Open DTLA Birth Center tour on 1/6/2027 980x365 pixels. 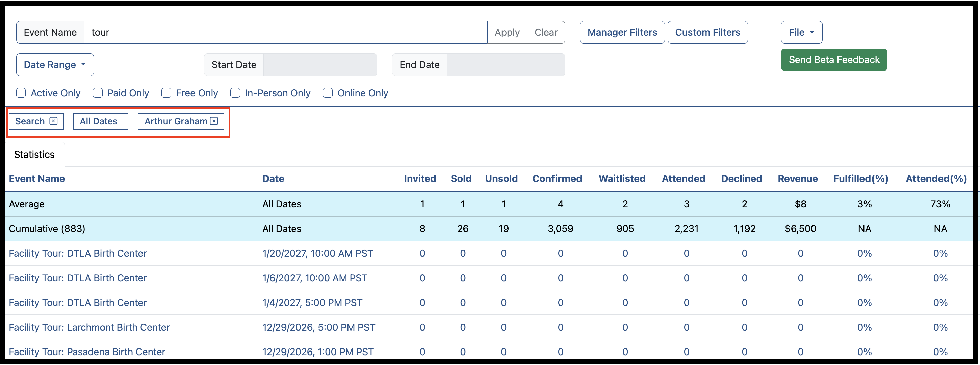point(78,278)
